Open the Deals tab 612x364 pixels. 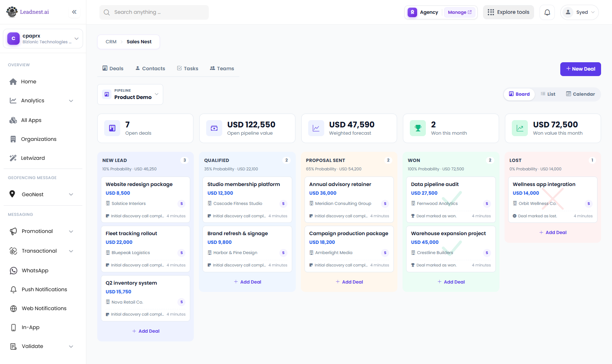pyautogui.click(x=113, y=68)
